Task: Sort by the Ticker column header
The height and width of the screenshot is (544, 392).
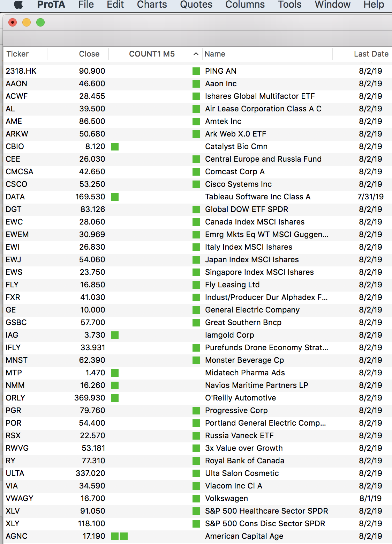Action: coord(17,54)
